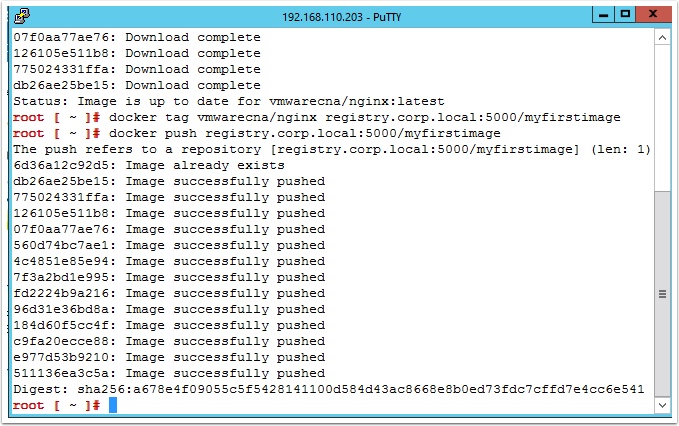Click the 'Image already exists' line
The height and width of the screenshot is (426, 679).
pos(149,165)
